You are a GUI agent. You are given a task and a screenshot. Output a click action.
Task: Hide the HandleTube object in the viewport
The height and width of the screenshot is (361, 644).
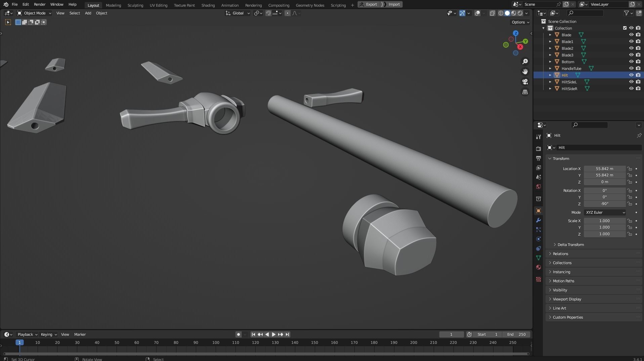tap(631, 68)
